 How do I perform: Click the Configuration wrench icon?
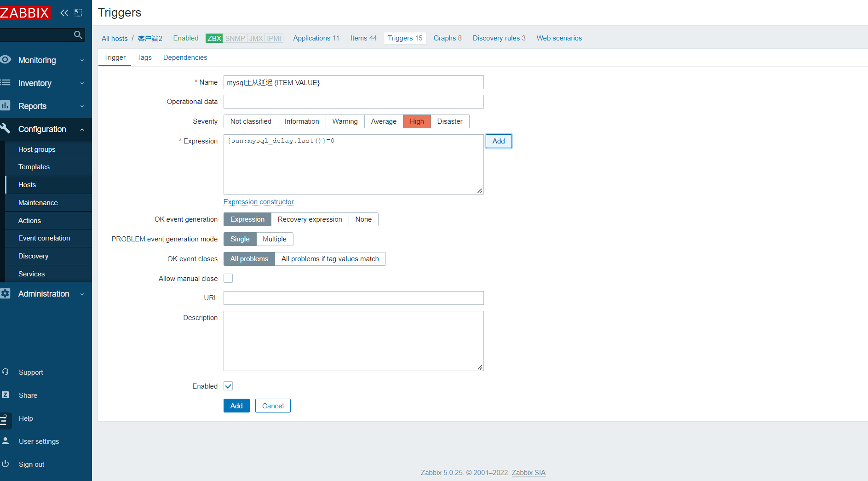pos(6,129)
